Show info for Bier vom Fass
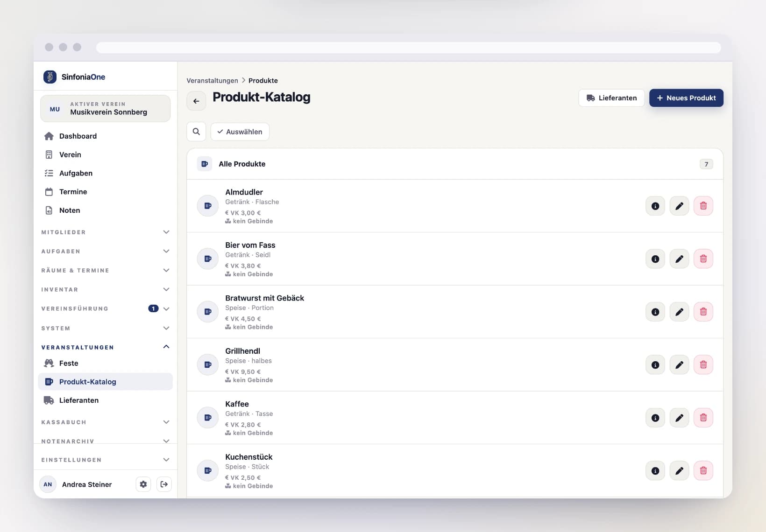766x532 pixels. [655, 259]
